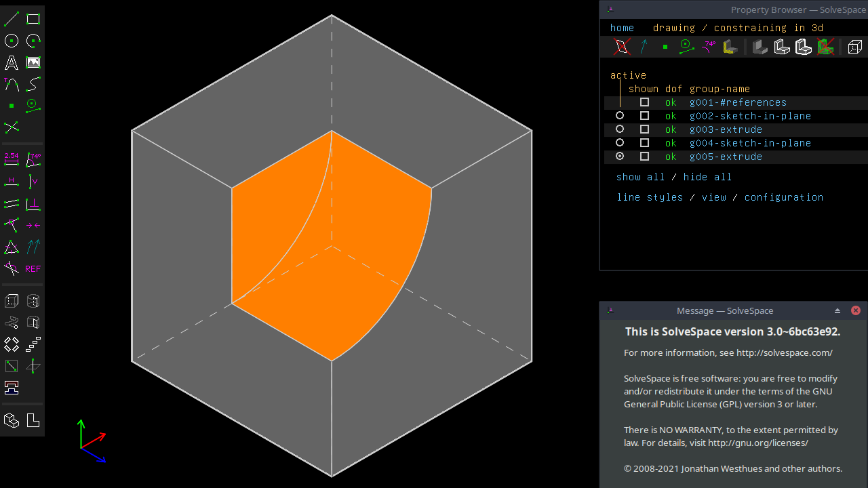Switch to the home screen in Property Browser
Screen dimensions: 868x488
click(x=622, y=27)
